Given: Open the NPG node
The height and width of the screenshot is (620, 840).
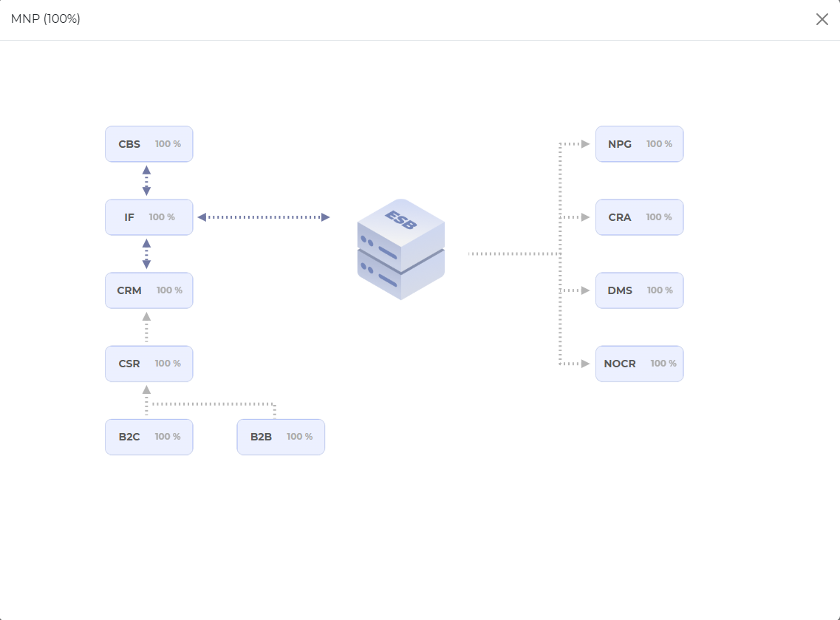Looking at the screenshot, I should click(x=639, y=144).
